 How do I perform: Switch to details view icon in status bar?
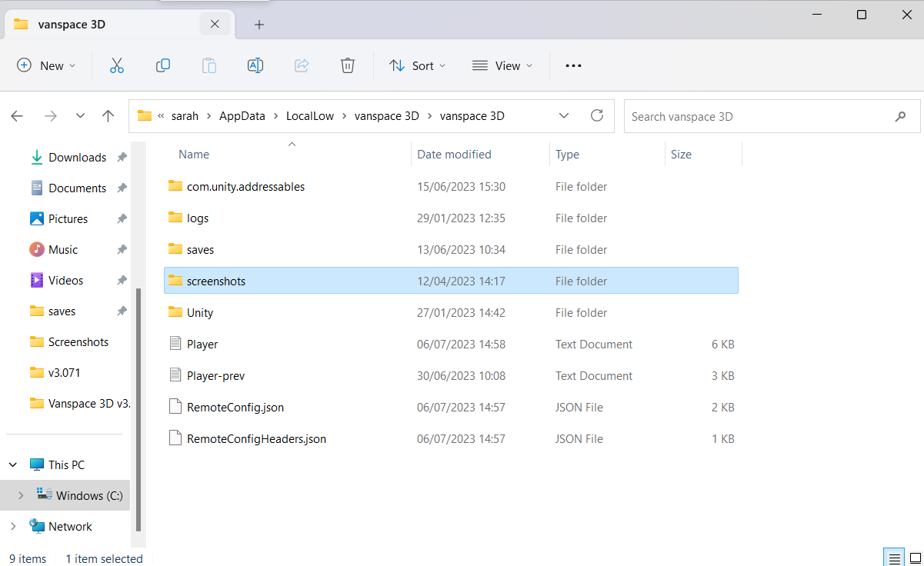pos(894,558)
